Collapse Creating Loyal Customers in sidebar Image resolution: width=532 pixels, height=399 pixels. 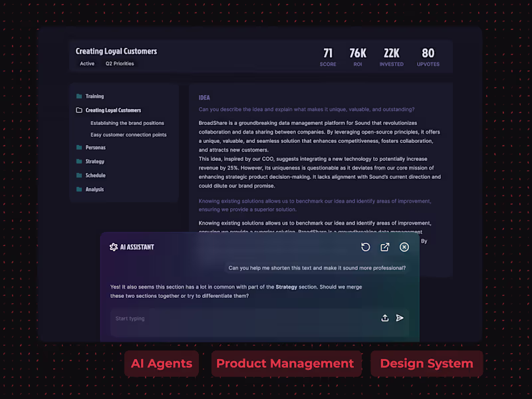(x=113, y=110)
